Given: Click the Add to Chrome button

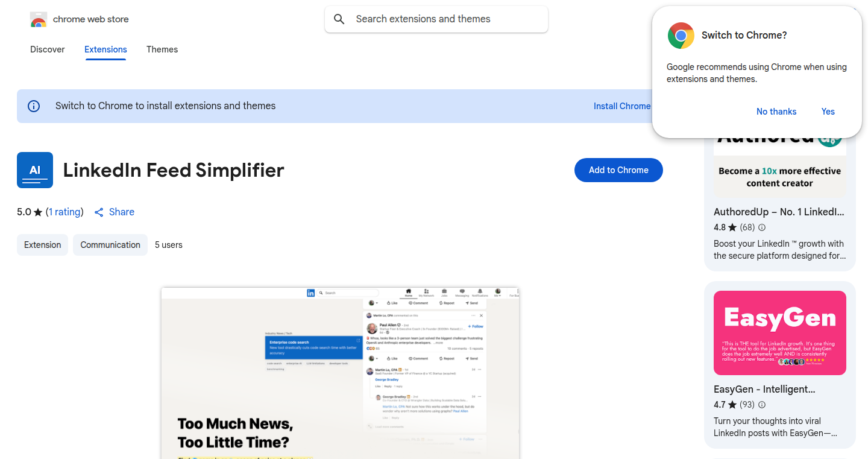Looking at the screenshot, I should tap(618, 170).
